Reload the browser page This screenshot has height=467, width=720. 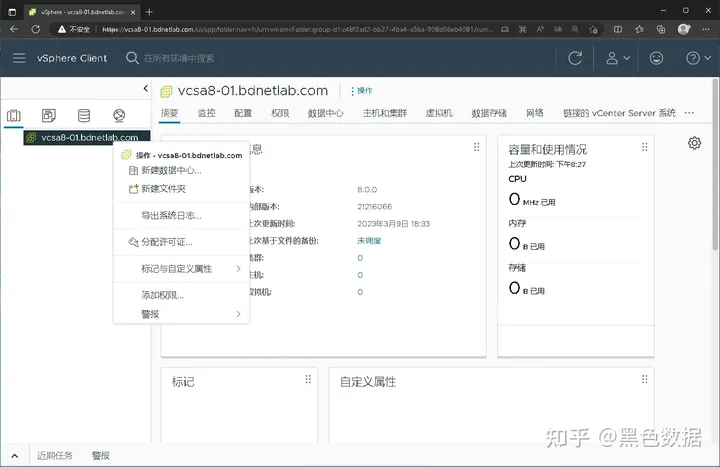35,29
